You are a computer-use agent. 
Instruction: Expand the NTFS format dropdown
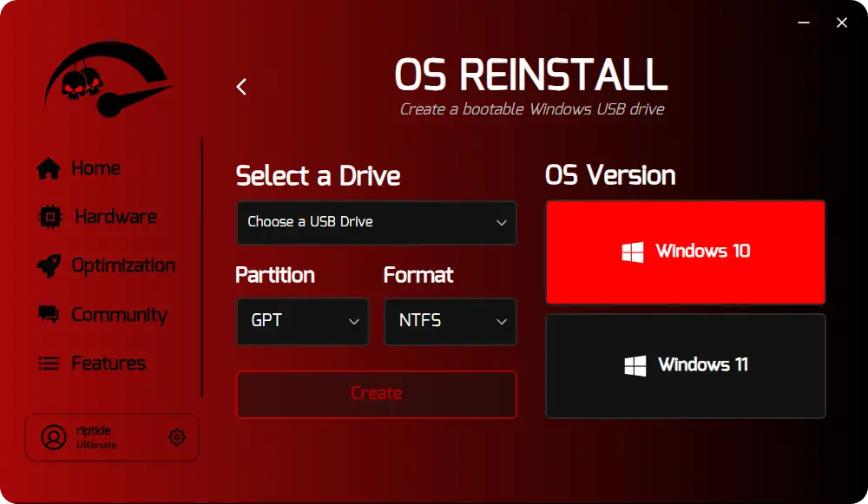450,321
